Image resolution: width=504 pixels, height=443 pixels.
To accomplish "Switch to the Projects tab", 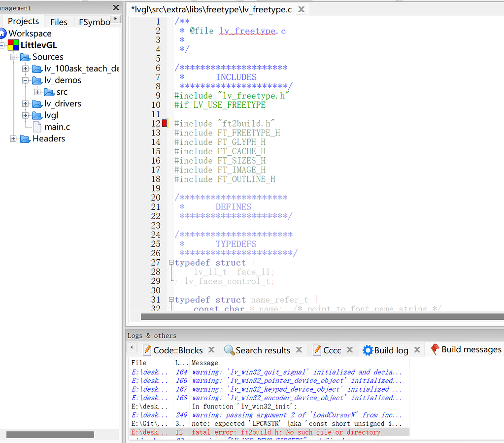I will 23,21.
